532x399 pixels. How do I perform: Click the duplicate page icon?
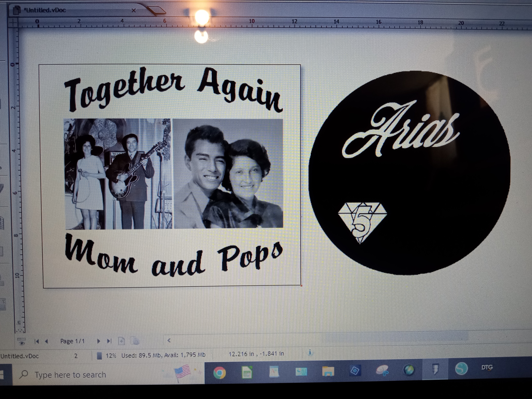[x=135, y=341]
